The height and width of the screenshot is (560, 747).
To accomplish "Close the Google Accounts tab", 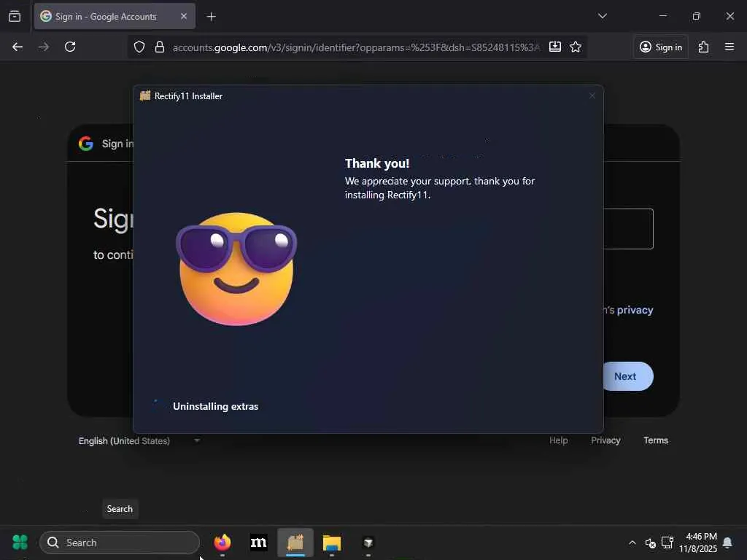I will (184, 16).
